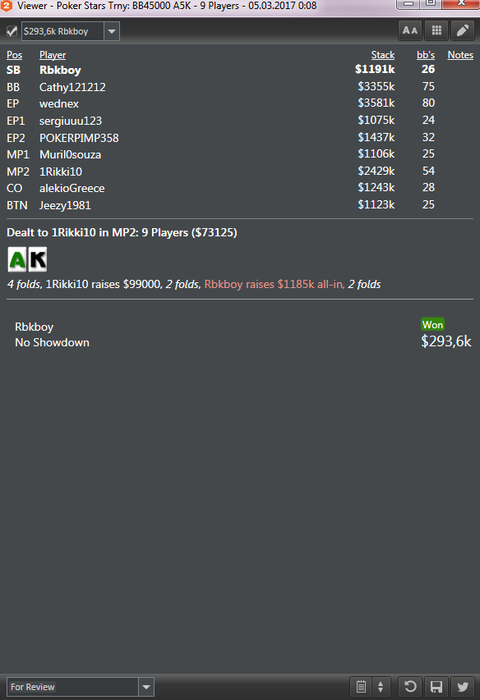Click the For Review combo box field

(x=80, y=687)
